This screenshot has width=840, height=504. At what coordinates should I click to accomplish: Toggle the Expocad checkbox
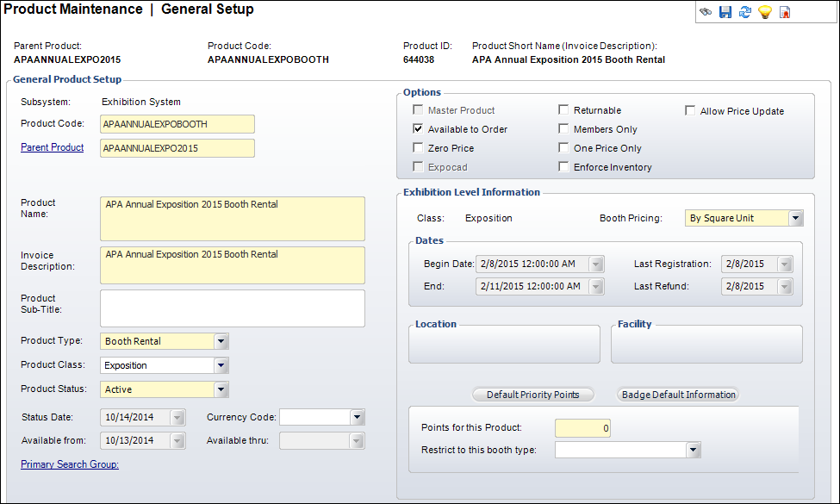pos(418,166)
